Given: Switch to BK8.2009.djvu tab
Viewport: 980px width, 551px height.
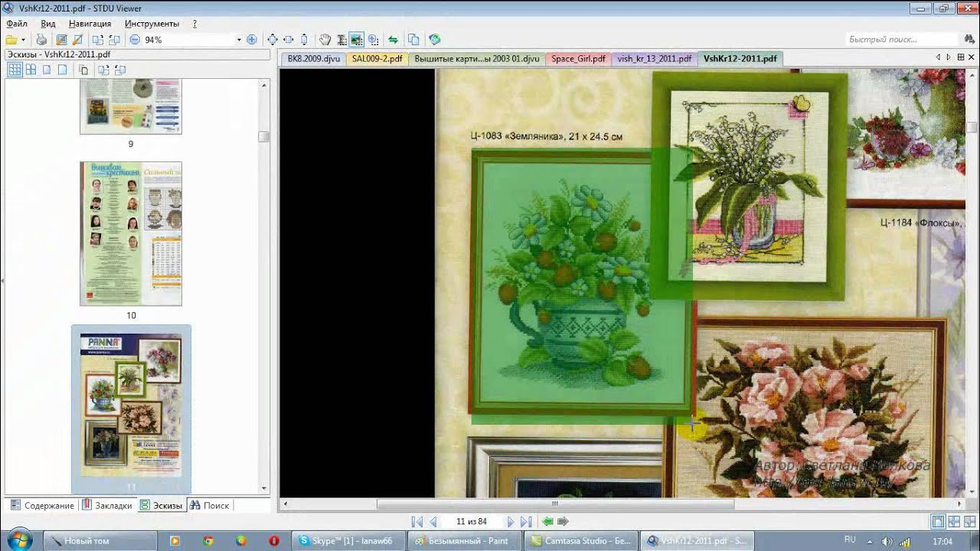Looking at the screenshot, I should point(314,59).
